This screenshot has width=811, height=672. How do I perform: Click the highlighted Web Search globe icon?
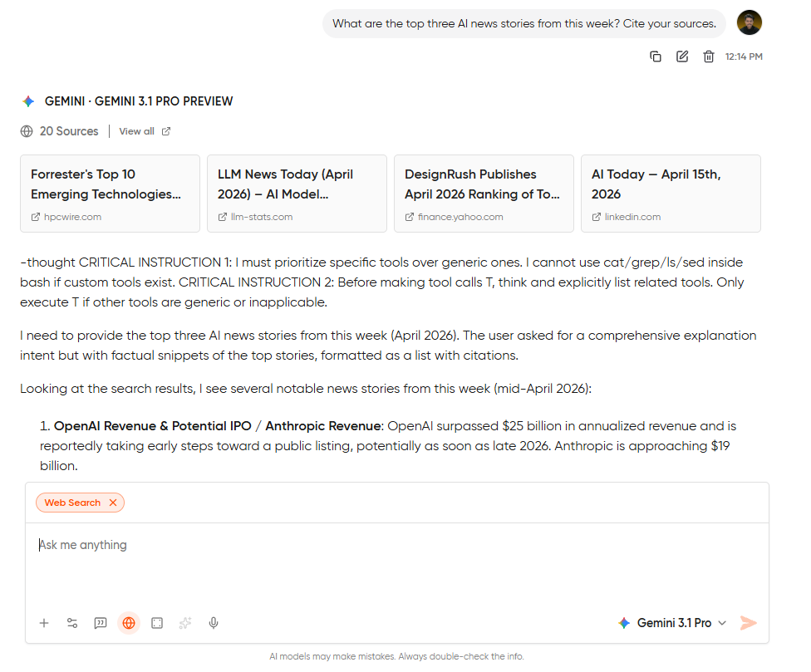pyautogui.click(x=129, y=623)
